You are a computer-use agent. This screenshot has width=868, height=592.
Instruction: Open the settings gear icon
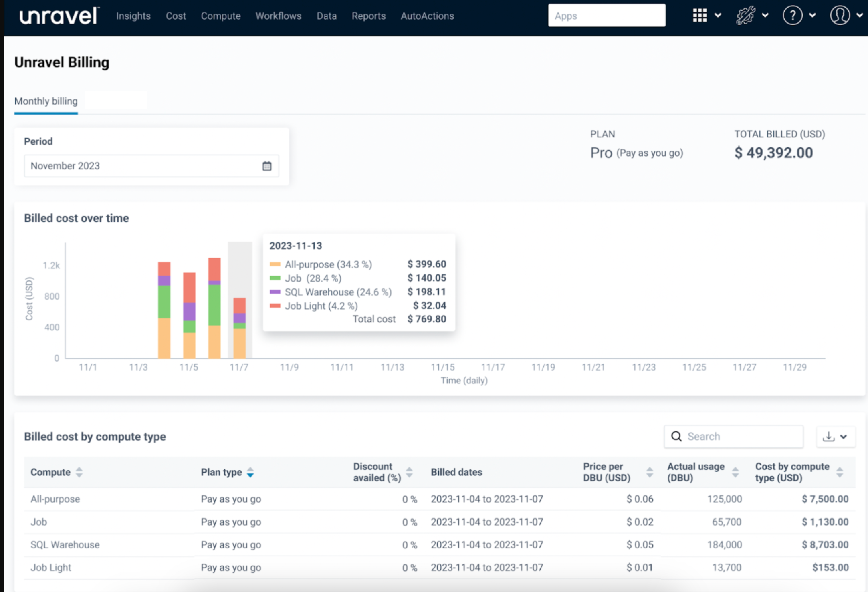coord(746,16)
